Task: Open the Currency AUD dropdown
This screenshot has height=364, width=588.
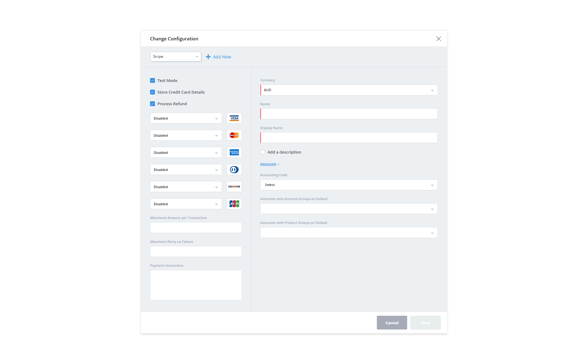Action: pos(349,90)
